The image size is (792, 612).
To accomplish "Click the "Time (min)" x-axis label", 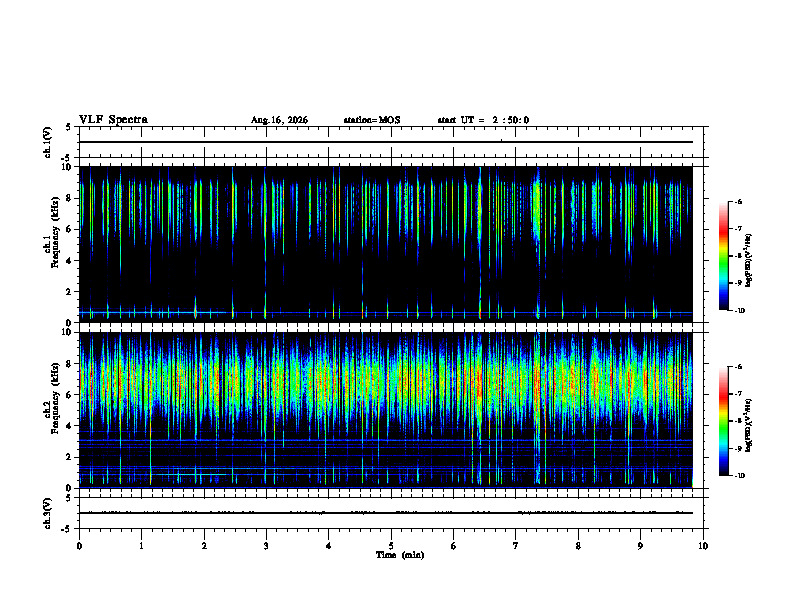I will point(400,555).
